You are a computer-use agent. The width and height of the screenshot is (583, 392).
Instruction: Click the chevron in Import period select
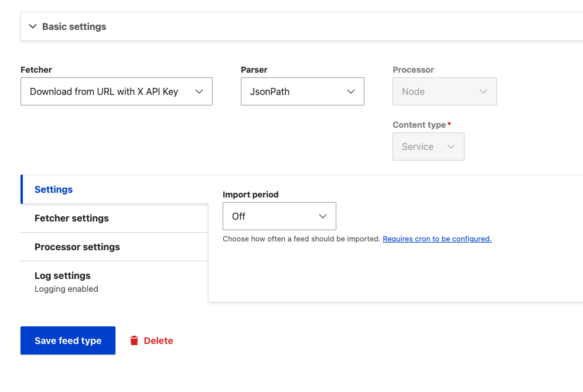pos(323,216)
